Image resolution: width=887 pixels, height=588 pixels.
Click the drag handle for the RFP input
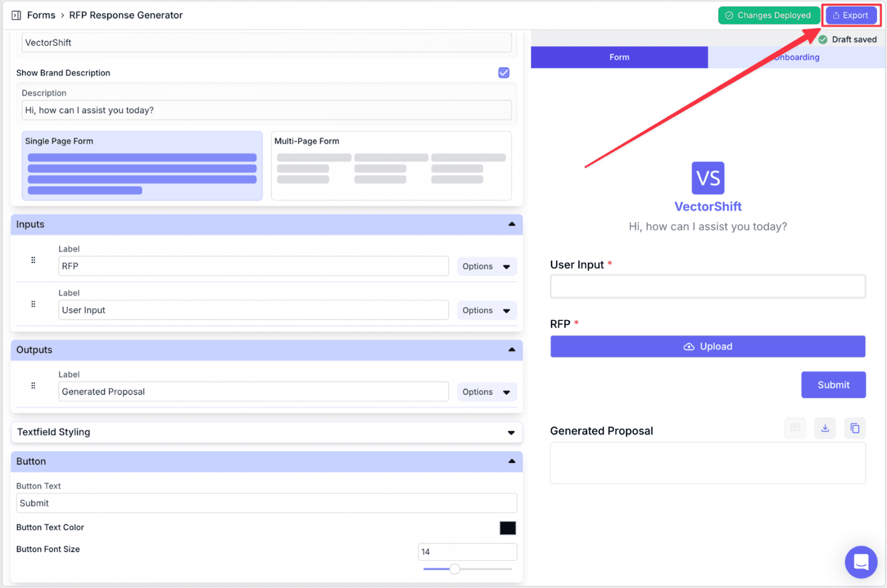tap(33, 260)
